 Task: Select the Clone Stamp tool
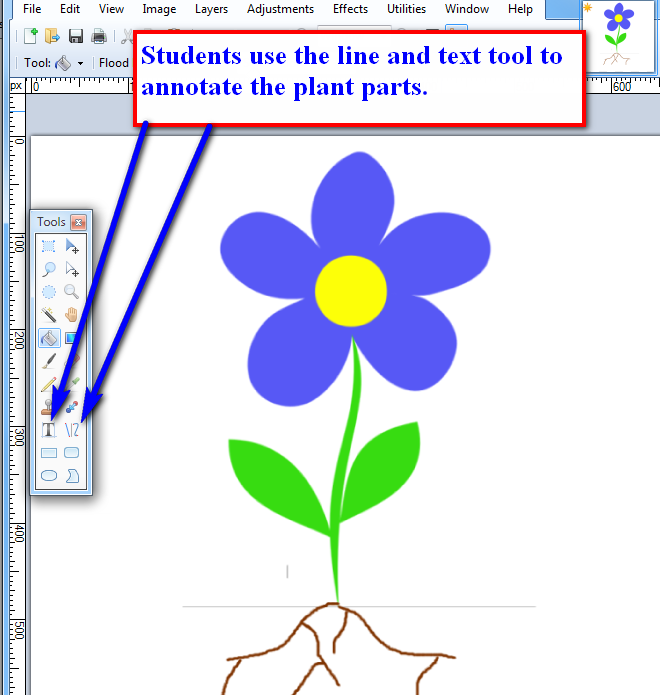coord(47,406)
